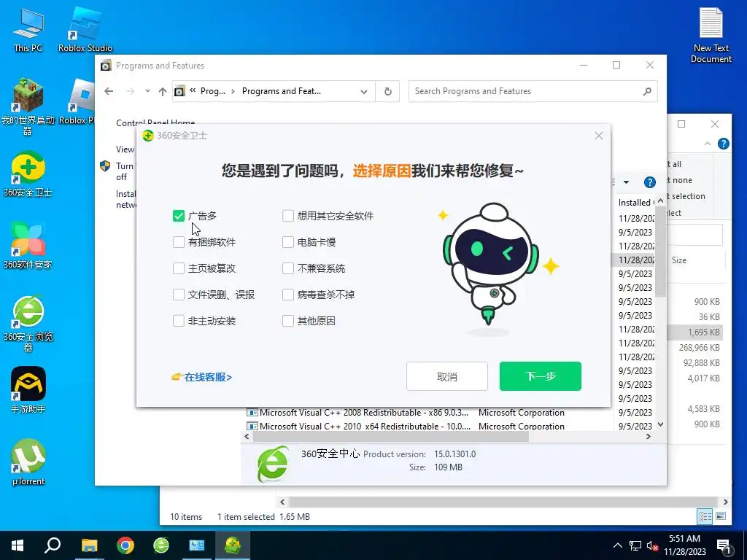
Task: Click the 360安全卫士 dialog title icon
Action: click(148, 136)
